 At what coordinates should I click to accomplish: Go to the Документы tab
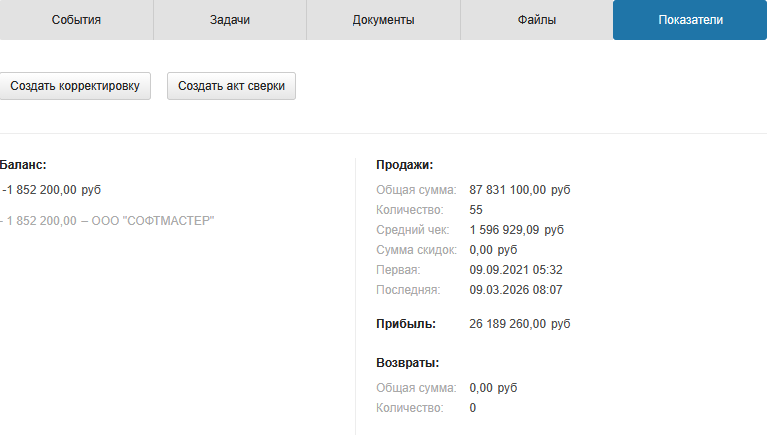click(383, 20)
